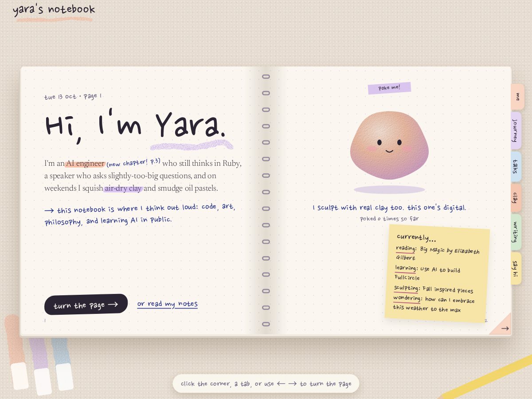Screen dimensions: 532x399
Task: Click the page corner arrow to turn
Action: pyautogui.click(x=502, y=325)
